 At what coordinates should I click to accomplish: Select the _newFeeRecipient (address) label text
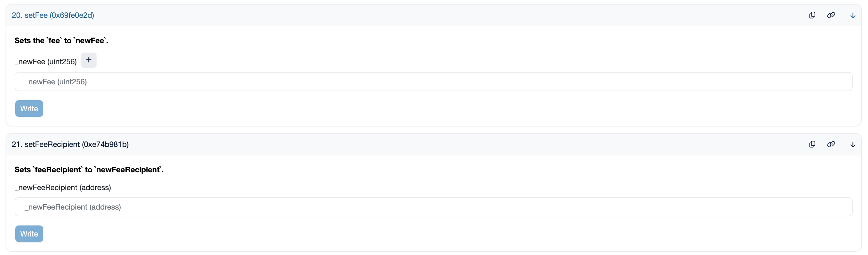(63, 188)
